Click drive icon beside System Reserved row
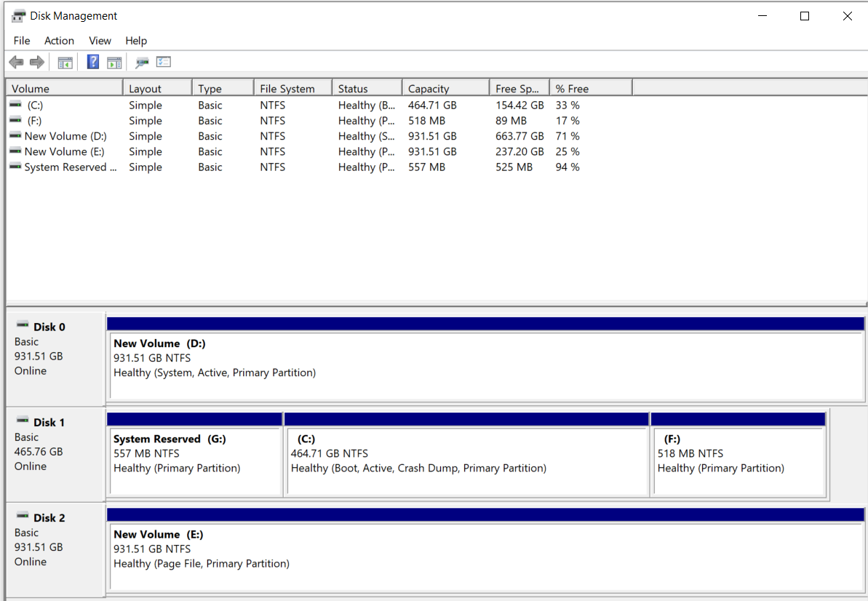Screen dimensions: 868x601 click(x=15, y=166)
